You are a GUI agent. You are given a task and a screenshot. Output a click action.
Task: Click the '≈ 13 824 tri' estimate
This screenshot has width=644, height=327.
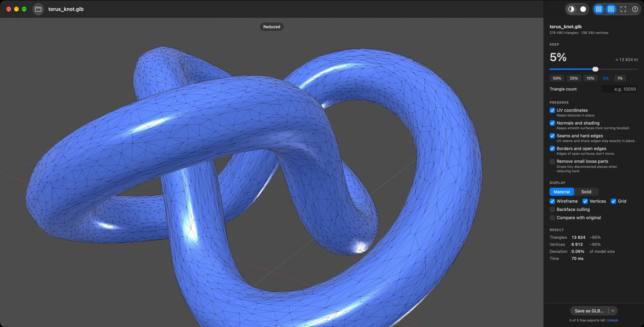(x=627, y=60)
